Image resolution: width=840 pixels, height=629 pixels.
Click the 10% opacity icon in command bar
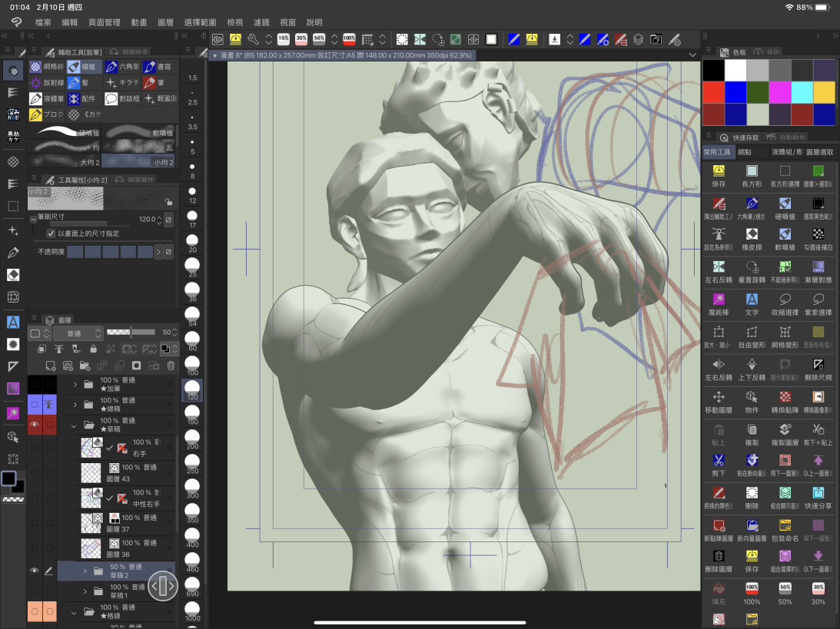284,39
